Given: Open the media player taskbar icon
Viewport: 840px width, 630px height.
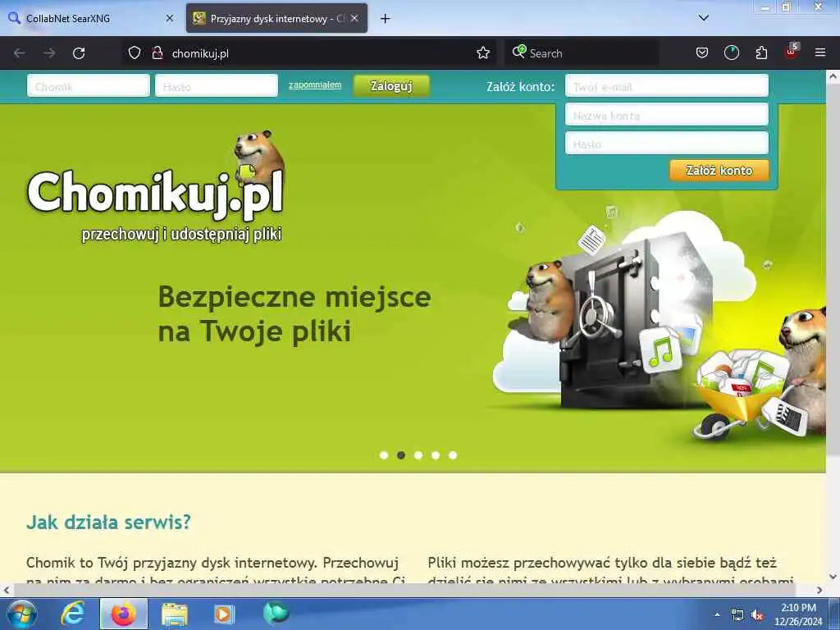Looking at the screenshot, I should coord(224,614).
